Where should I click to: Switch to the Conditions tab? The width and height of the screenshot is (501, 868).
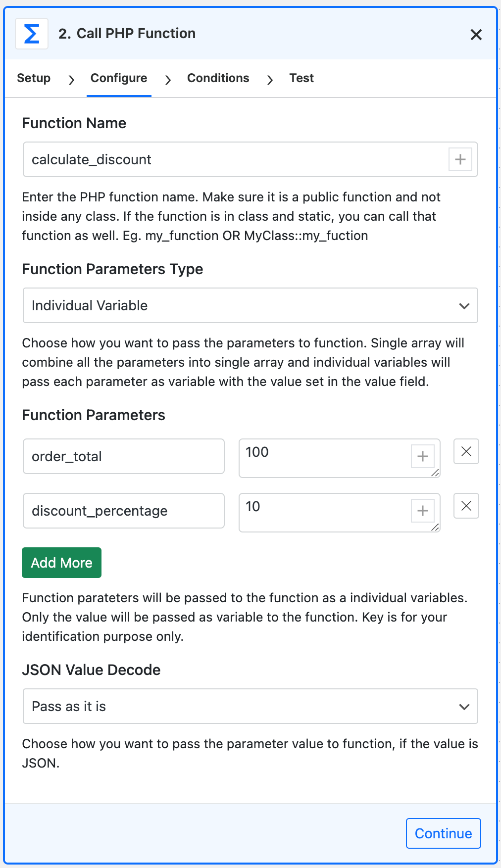tap(218, 78)
